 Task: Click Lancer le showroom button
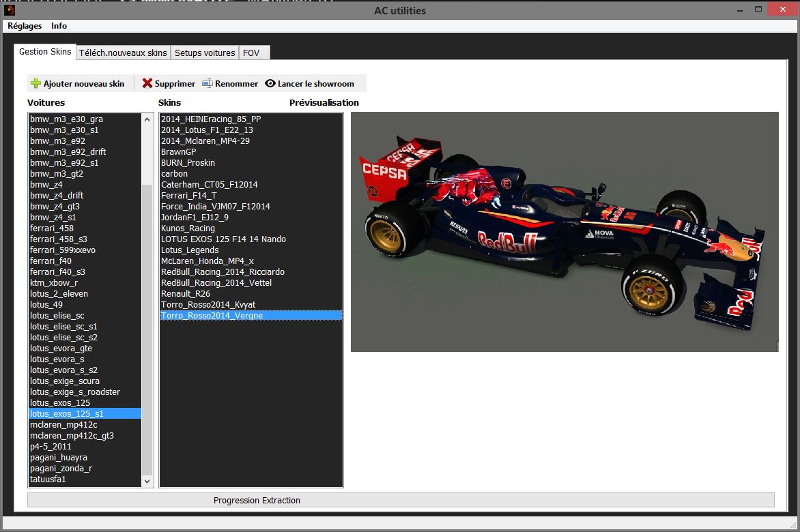point(309,84)
